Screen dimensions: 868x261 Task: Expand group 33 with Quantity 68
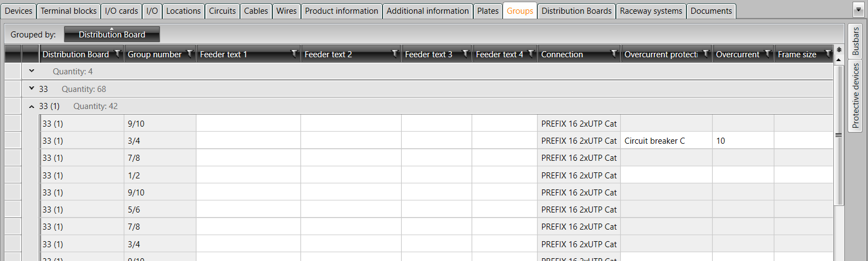tap(31, 88)
